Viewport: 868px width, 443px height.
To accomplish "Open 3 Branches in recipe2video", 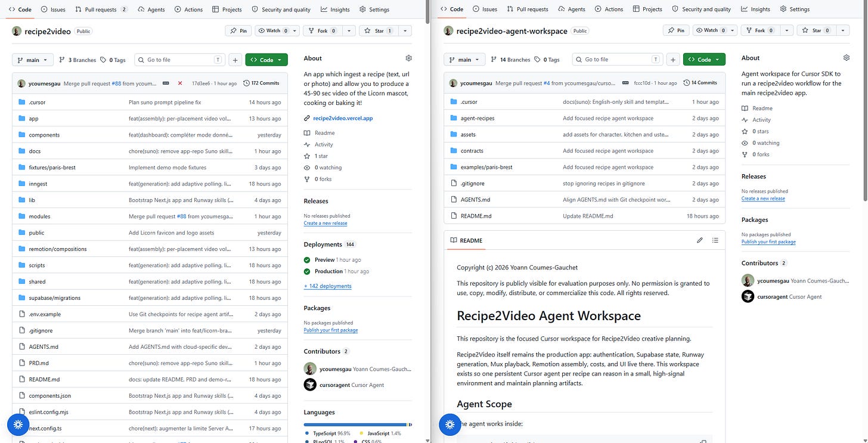I will pos(77,60).
